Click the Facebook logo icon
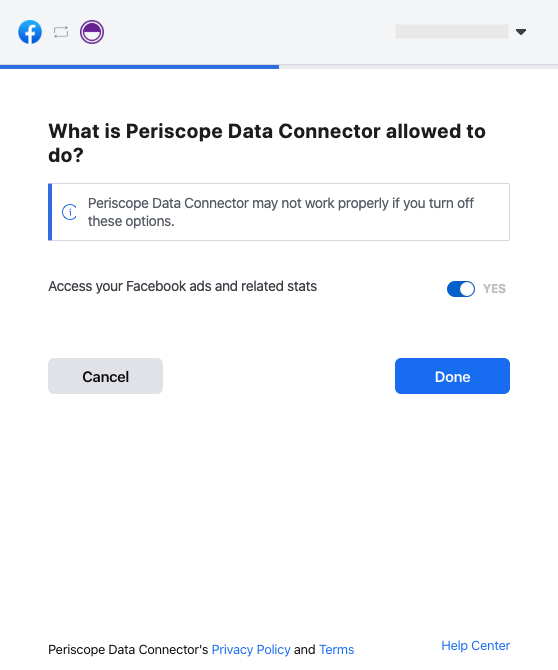Image resolution: width=558 pixels, height=670 pixels. tap(30, 32)
